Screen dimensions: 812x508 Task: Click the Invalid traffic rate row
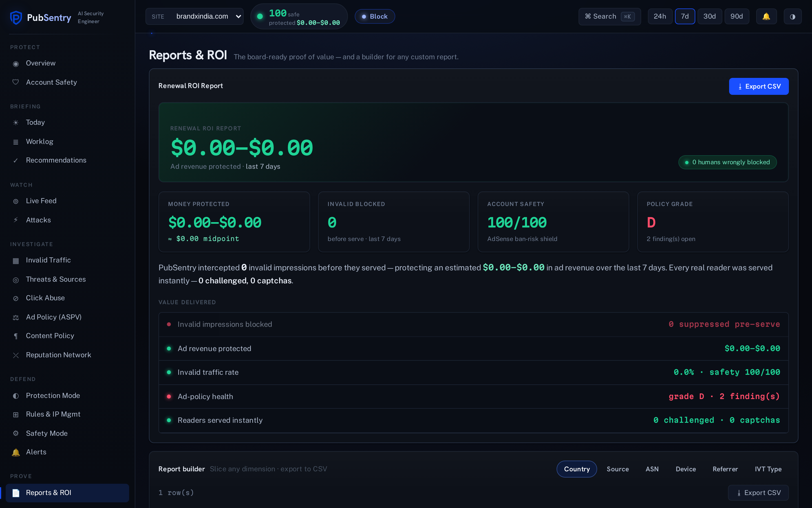[473, 373]
